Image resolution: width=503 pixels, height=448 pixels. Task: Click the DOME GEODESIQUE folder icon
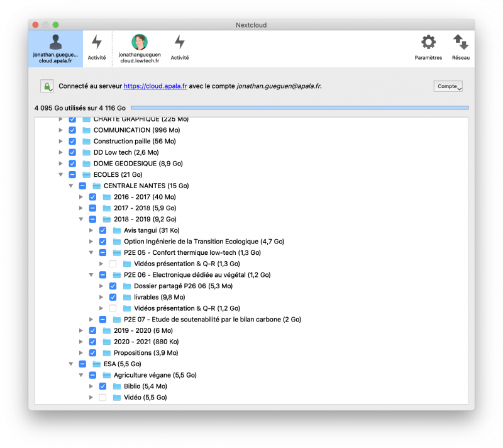(x=85, y=164)
